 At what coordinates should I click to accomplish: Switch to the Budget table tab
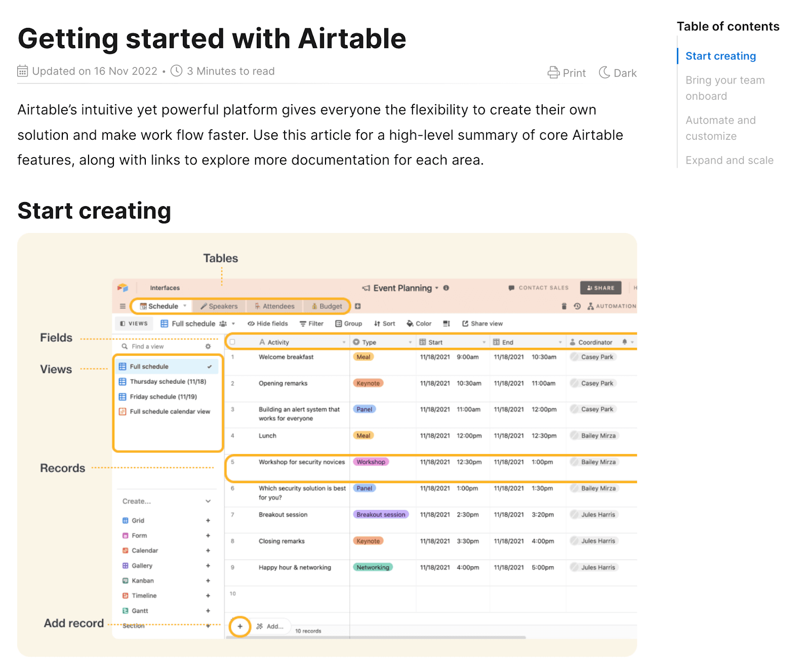[327, 306]
